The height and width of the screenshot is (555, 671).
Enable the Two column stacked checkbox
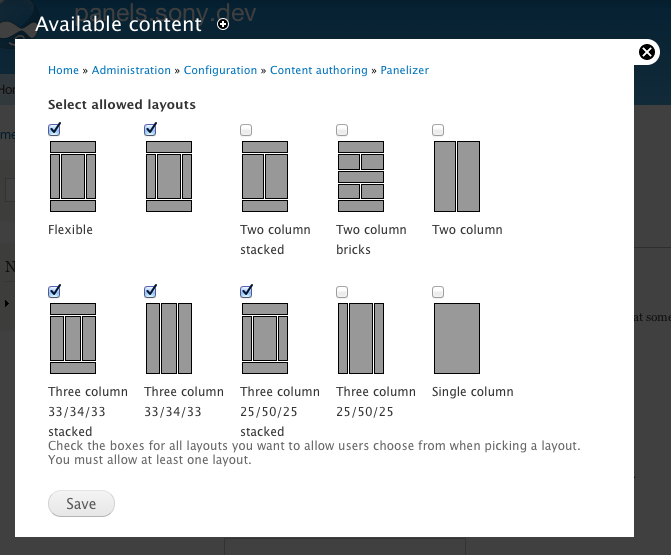click(x=246, y=130)
